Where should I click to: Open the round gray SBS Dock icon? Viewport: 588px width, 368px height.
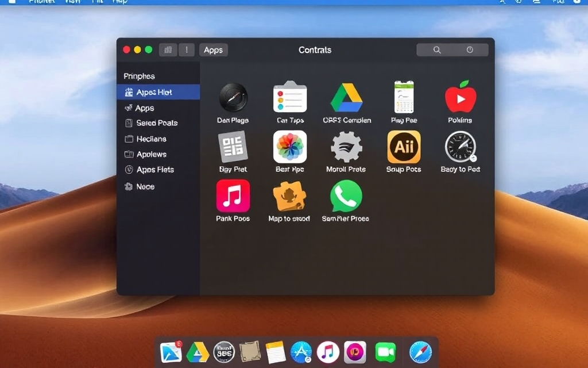pos(224,352)
